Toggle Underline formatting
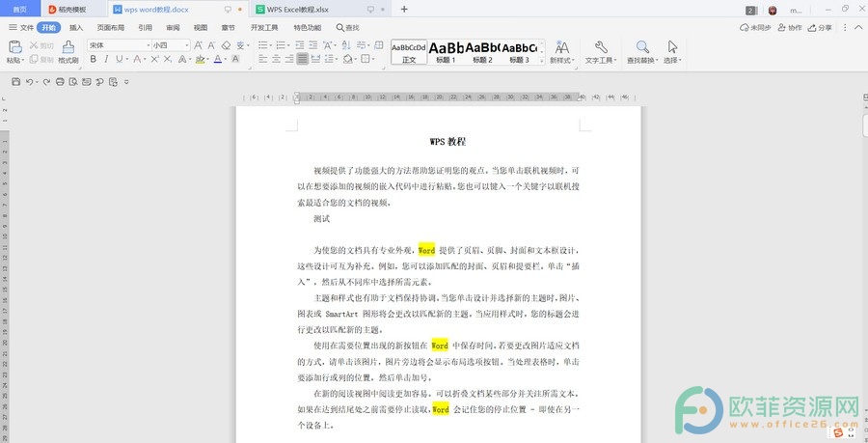Image resolution: width=868 pixels, height=443 pixels. (x=120, y=59)
